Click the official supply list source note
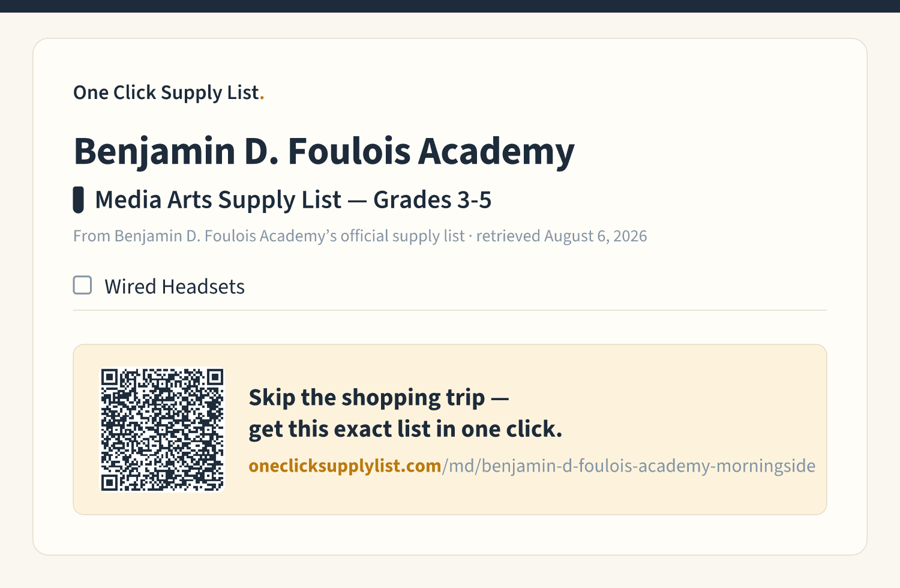This screenshot has height=588, width=900. [269, 236]
